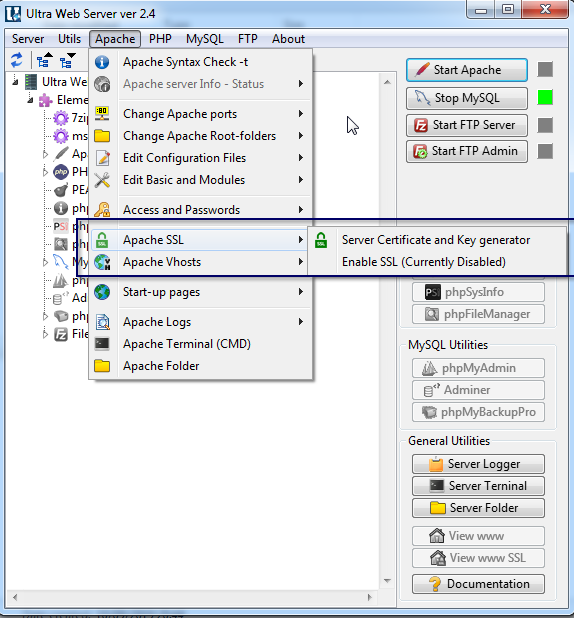This screenshot has width=574, height=618.
Task: Click the tools icon beside Edit Basic and Modules
Action: click(x=102, y=180)
